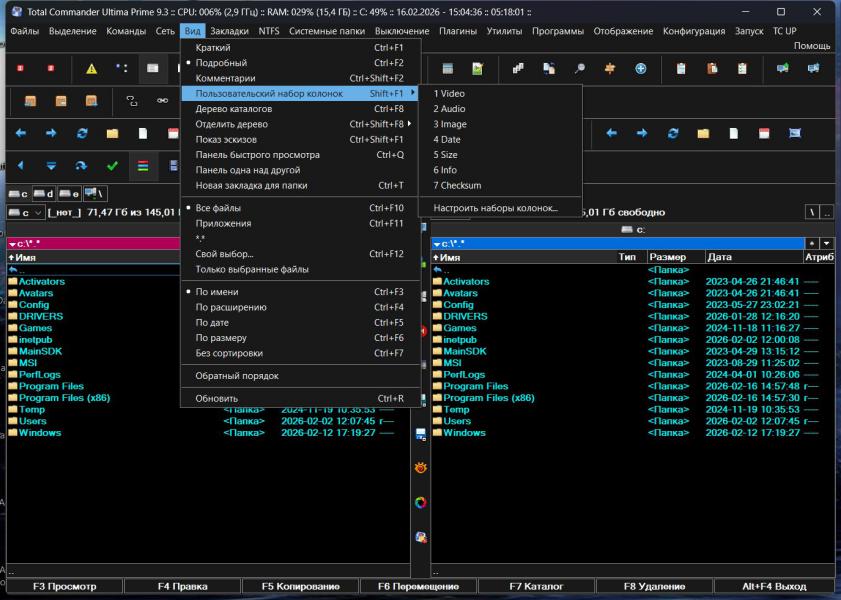Choose '7 Checksum' column set
The image size is (841, 600).
(x=457, y=185)
